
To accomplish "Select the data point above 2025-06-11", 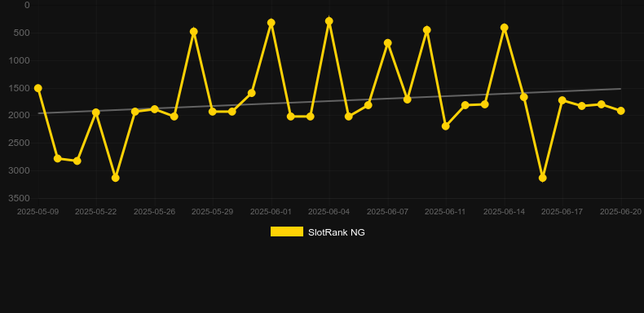I will tap(446, 126).
